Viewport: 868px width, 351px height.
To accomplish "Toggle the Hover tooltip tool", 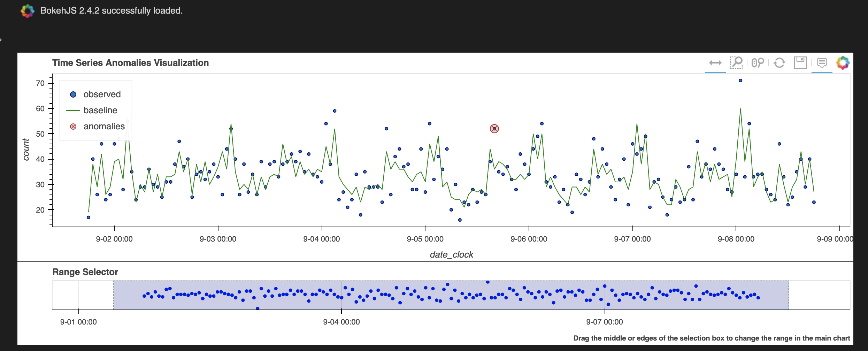I will tap(822, 63).
